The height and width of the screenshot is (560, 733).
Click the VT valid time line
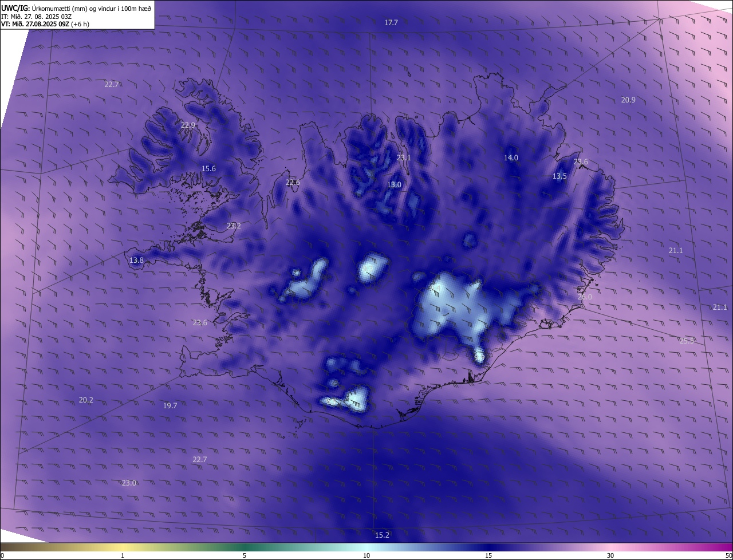tap(45, 24)
